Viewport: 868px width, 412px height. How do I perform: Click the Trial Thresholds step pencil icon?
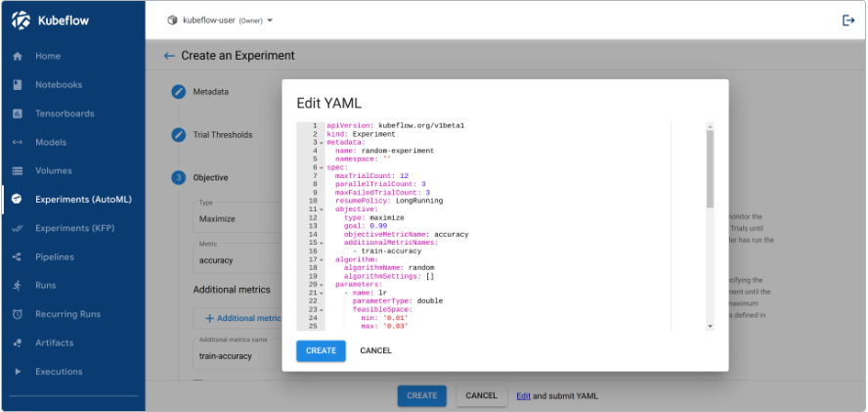(x=179, y=135)
